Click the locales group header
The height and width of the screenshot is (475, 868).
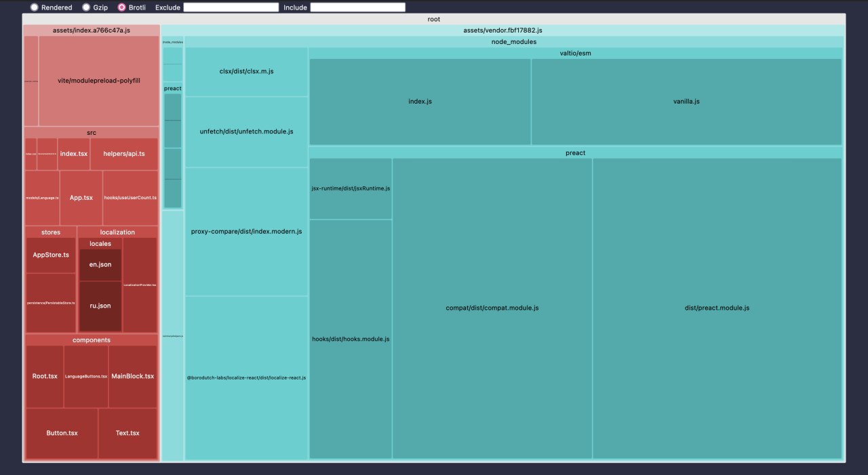[100, 243]
